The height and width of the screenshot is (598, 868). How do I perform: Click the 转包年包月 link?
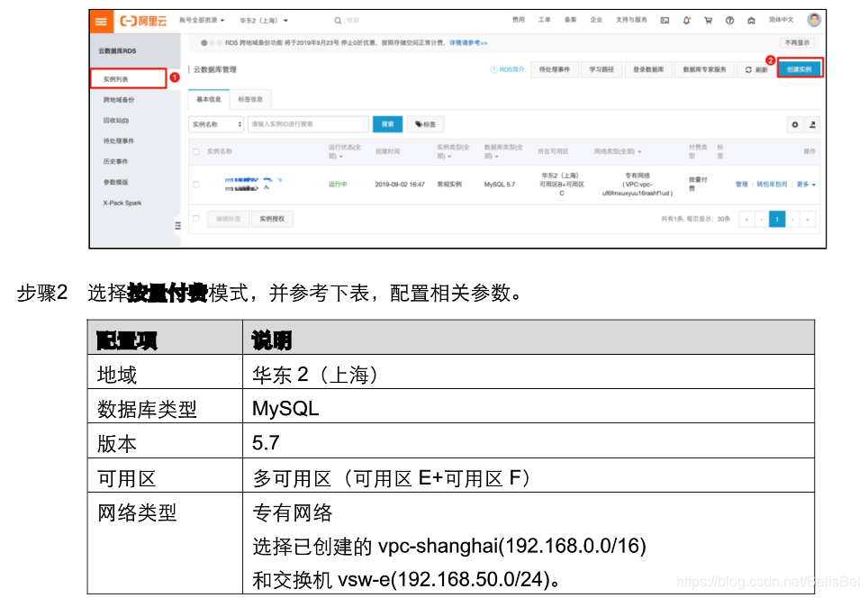click(772, 185)
